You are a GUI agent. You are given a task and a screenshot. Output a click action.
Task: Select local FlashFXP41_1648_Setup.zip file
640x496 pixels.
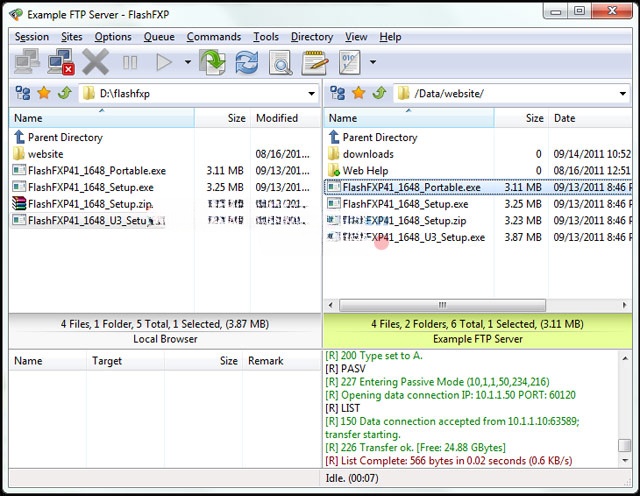click(82, 204)
